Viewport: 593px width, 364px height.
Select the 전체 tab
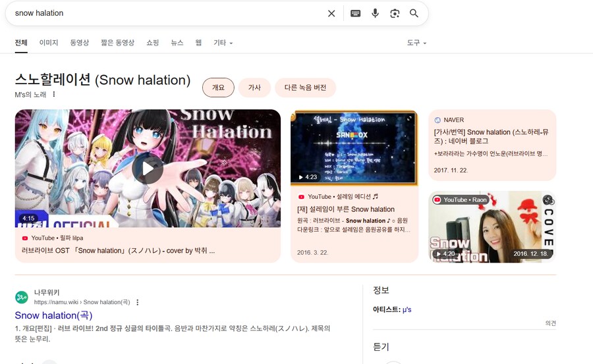21,43
